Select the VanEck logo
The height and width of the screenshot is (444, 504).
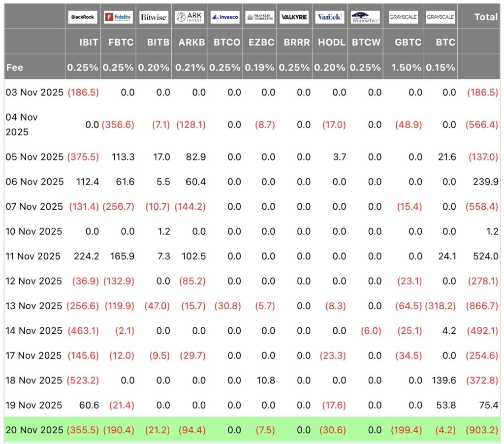pyautogui.click(x=330, y=17)
